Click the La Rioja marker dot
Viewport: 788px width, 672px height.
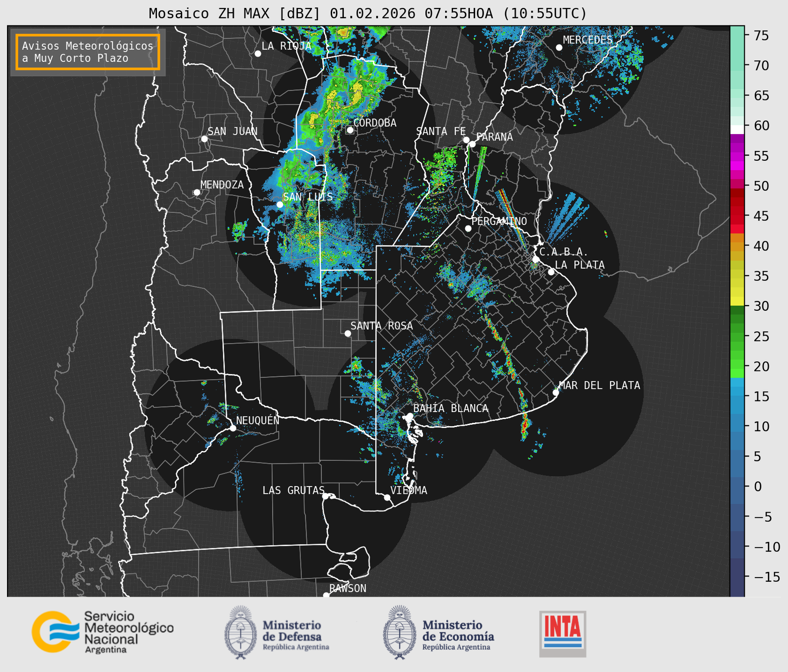257,54
